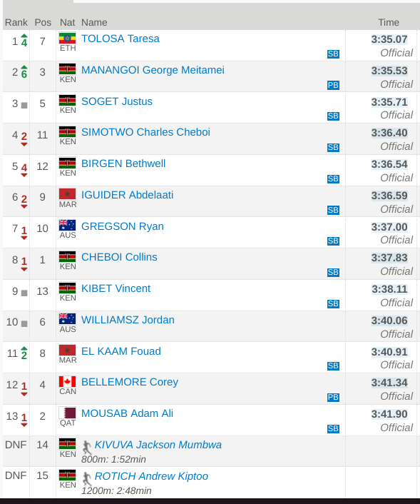The height and width of the screenshot is (504, 420).
Task: Click the Canada flag beside BELLEMORE Corey
Action: (x=68, y=381)
